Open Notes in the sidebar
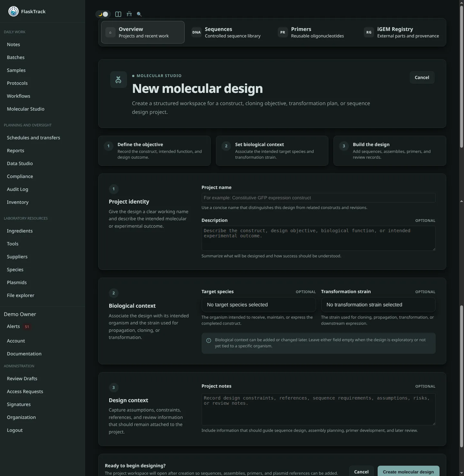 pyautogui.click(x=14, y=45)
